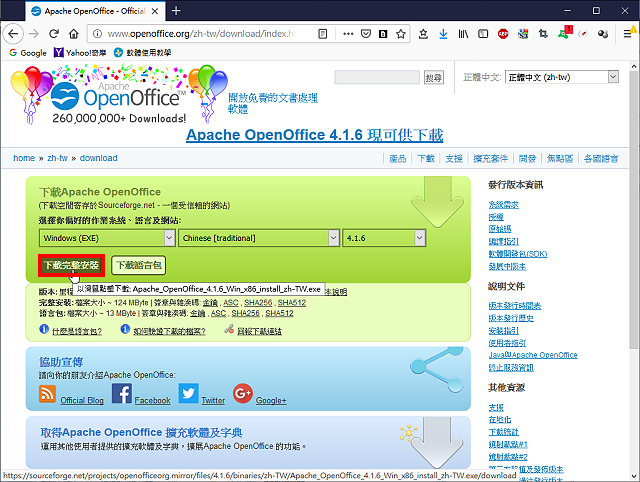Open the downloads arrow icon
The width and height of the screenshot is (640, 482).
pos(443,34)
